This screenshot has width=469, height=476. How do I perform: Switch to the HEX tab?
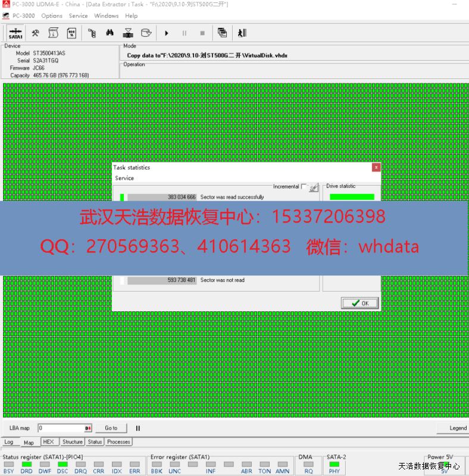pos(48,442)
